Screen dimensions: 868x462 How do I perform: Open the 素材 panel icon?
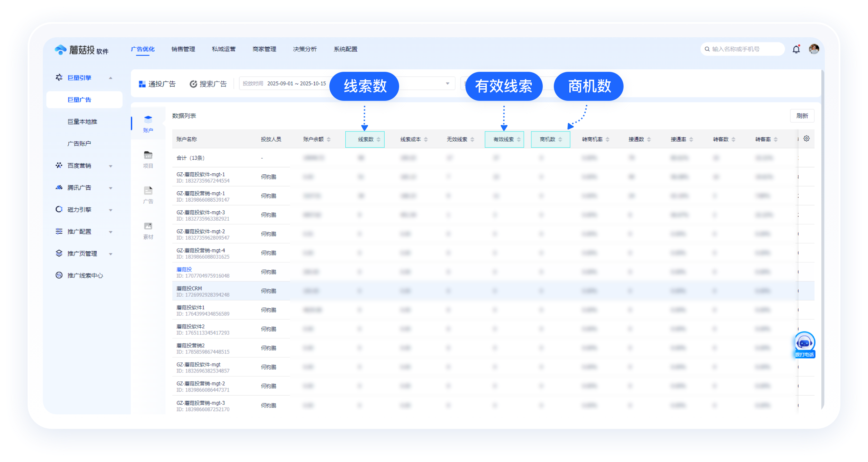[x=148, y=228]
